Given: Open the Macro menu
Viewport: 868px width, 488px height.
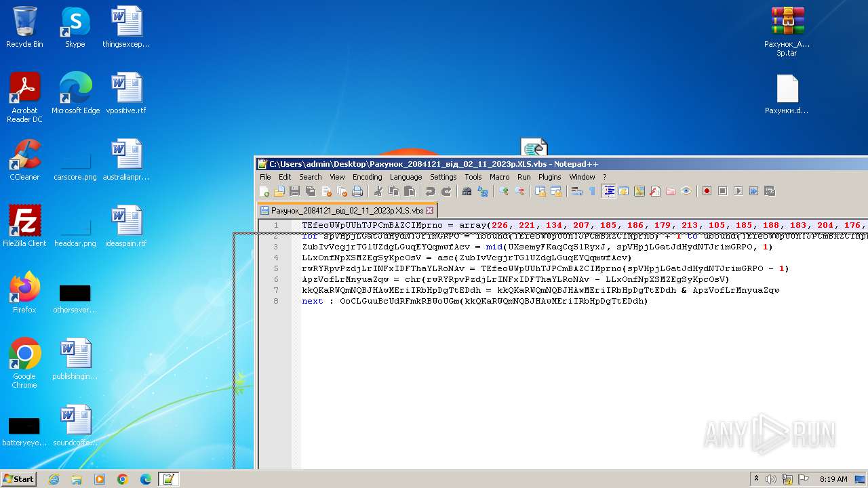Looking at the screenshot, I should pos(499,177).
